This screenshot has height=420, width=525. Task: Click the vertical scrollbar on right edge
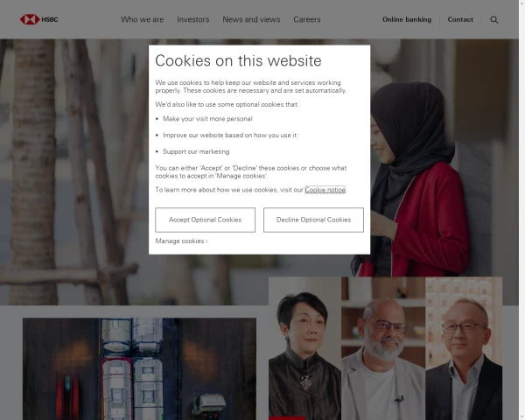[x=521, y=210]
